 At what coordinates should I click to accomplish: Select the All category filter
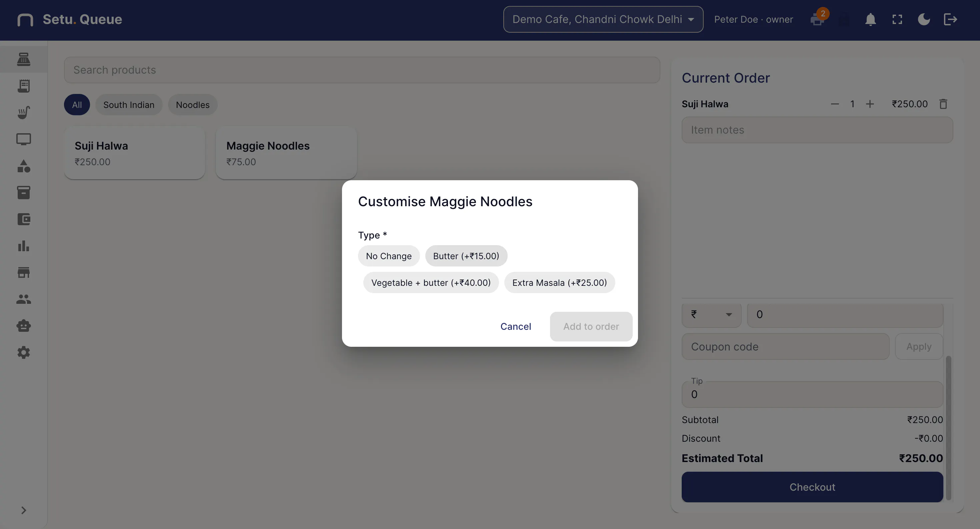click(77, 105)
